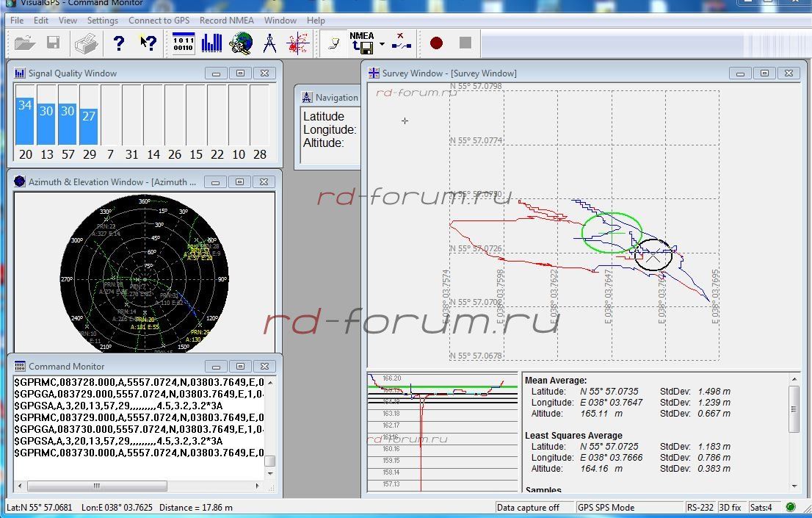Minimize the Signal Quality Window
812x518 pixels.
[216, 73]
